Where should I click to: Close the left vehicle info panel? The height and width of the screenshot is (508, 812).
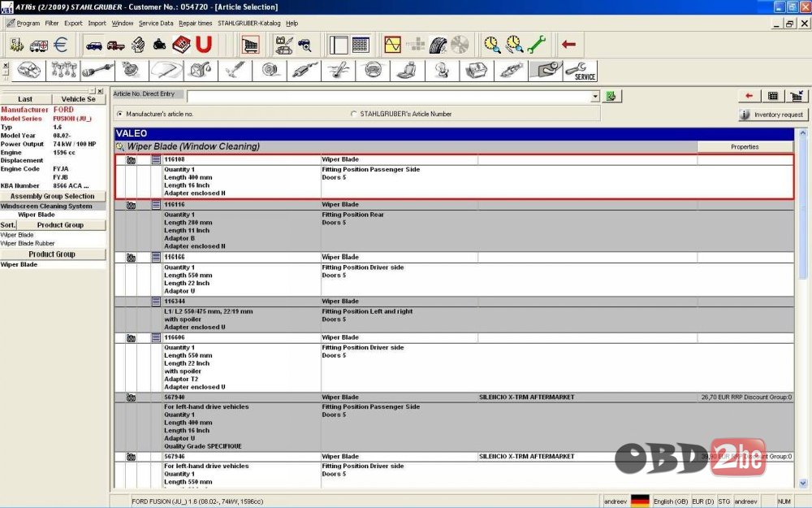point(100,91)
